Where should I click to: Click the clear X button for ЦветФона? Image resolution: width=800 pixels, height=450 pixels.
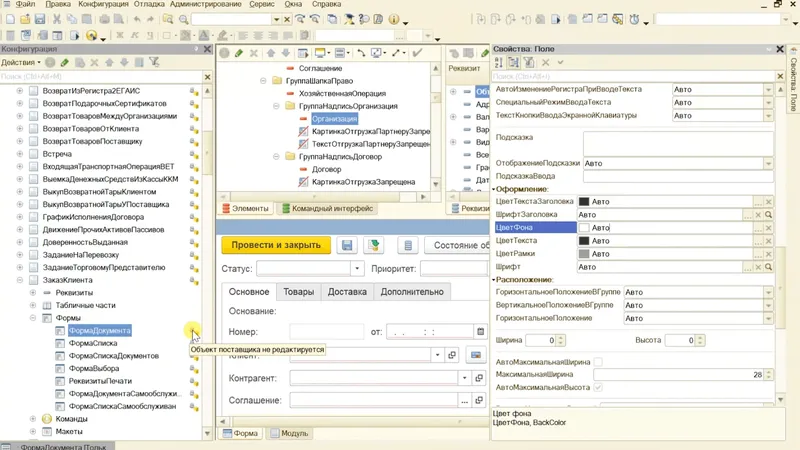point(768,228)
